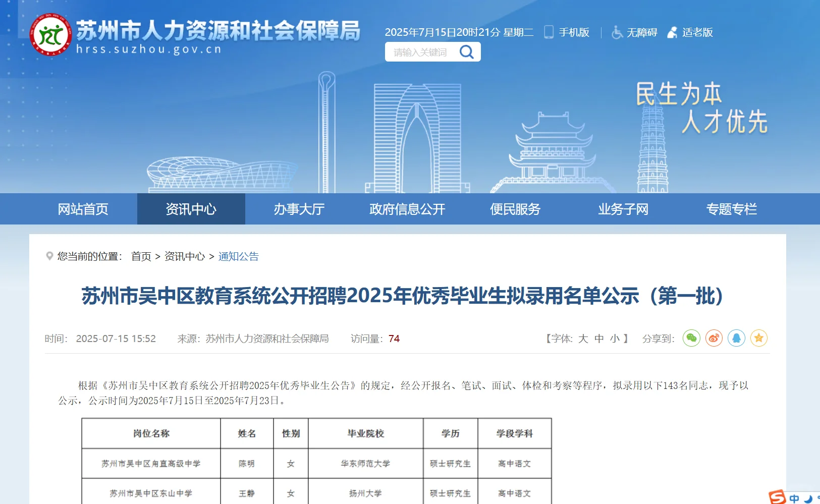This screenshot has width=820, height=504.
Task: Click the location pin icon in breadcrumb
Action: (x=49, y=256)
